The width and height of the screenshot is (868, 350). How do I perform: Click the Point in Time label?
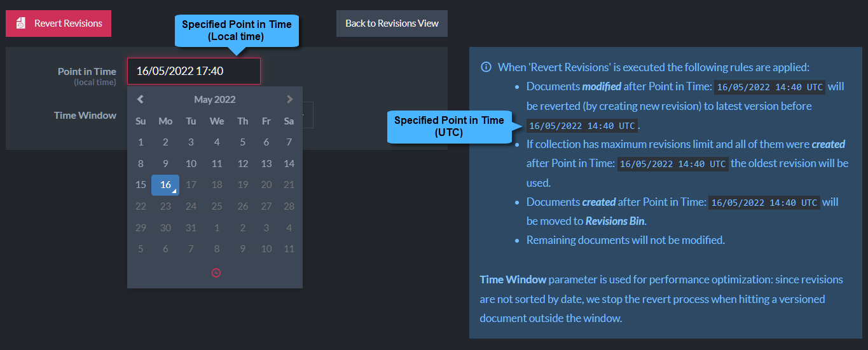[x=87, y=72]
